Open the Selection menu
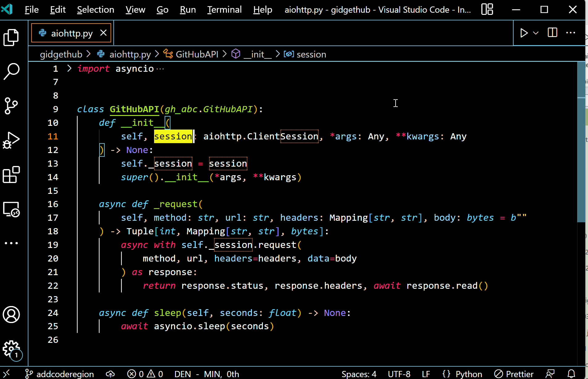Image resolution: width=588 pixels, height=379 pixels. [x=95, y=10]
